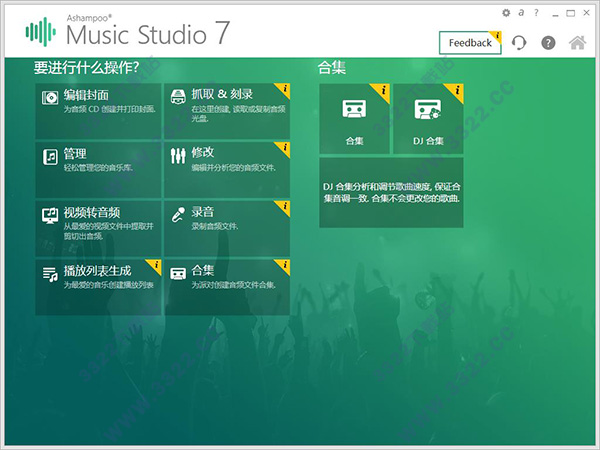The image size is (600, 450).
Task: Open support via the headset icon
Action: click(x=519, y=42)
